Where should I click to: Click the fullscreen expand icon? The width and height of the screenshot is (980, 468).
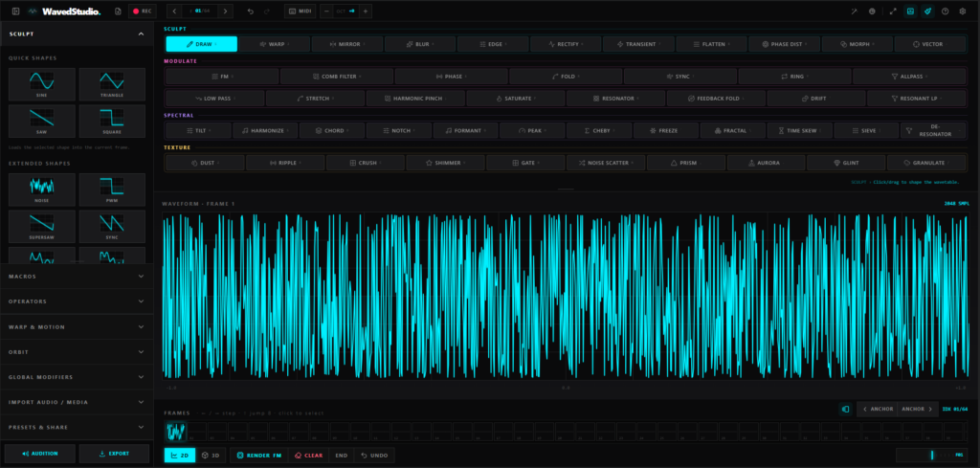pos(893,11)
